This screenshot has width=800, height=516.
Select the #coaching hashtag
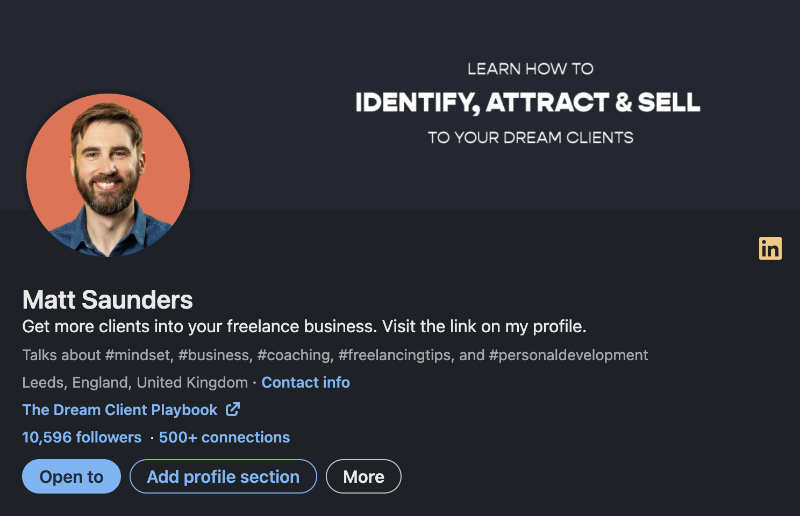[x=293, y=355]
